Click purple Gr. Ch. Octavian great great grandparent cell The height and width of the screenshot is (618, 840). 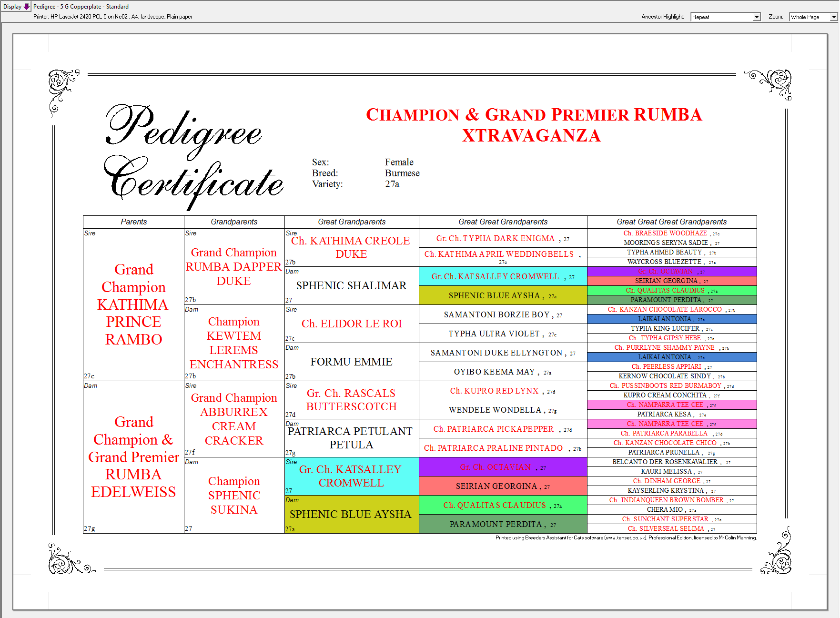(x=503, y=467)
